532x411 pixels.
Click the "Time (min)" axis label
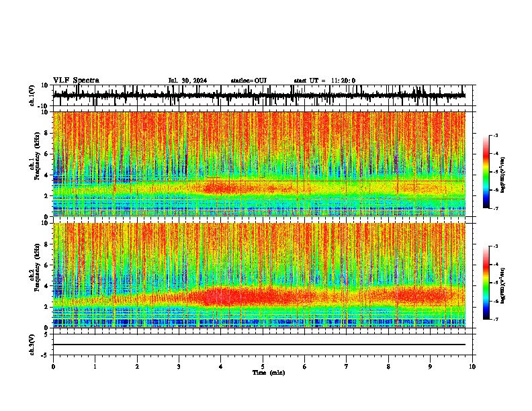click(269, 373)
